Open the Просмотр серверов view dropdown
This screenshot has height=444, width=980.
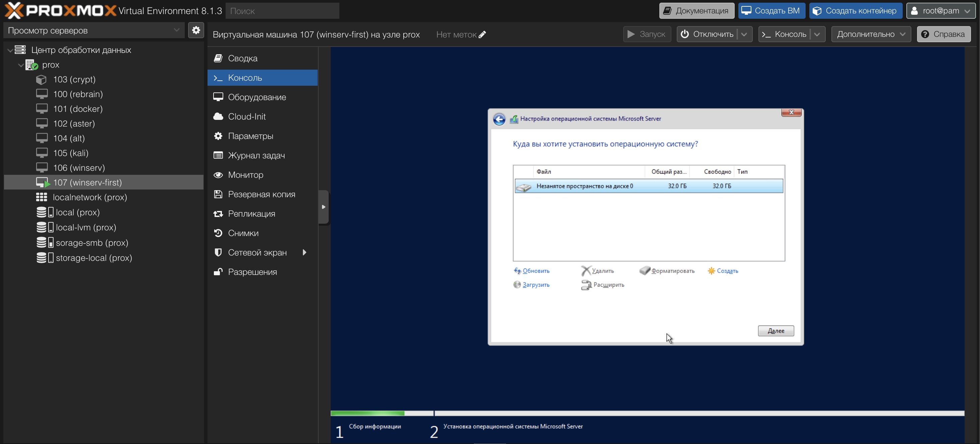pyautogui.click(x=176, y=30)
